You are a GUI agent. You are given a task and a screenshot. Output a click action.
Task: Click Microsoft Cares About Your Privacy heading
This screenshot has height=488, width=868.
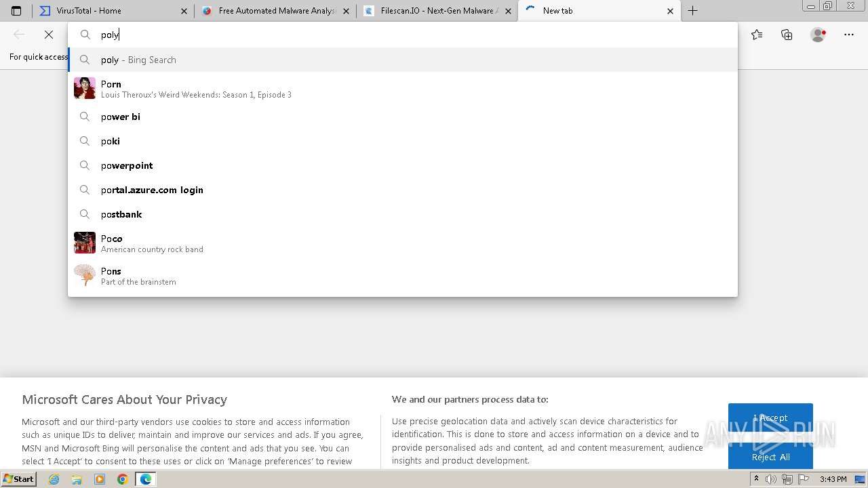pos(125,400)
